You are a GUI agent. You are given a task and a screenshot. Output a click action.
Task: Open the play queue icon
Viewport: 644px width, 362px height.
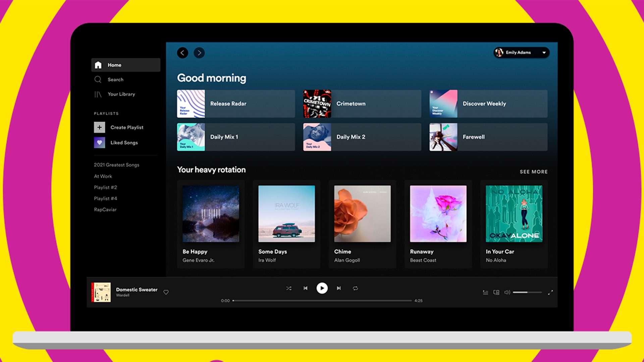point(485,293)
